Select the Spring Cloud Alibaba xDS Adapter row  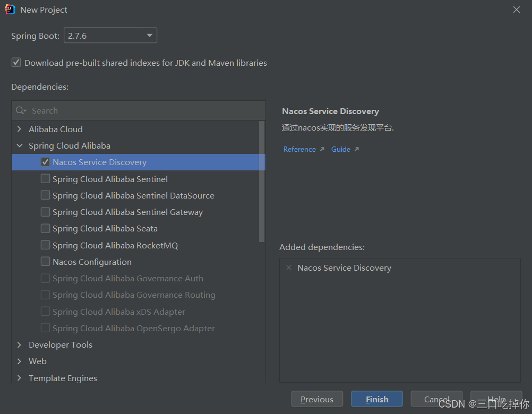click(x=138, y=312)
